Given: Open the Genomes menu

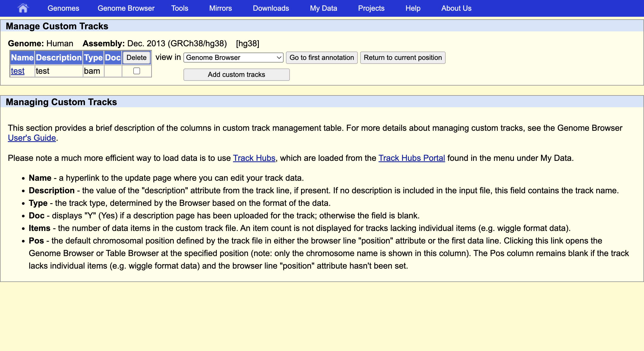Looking at the screenshot, I should point(63,8).
